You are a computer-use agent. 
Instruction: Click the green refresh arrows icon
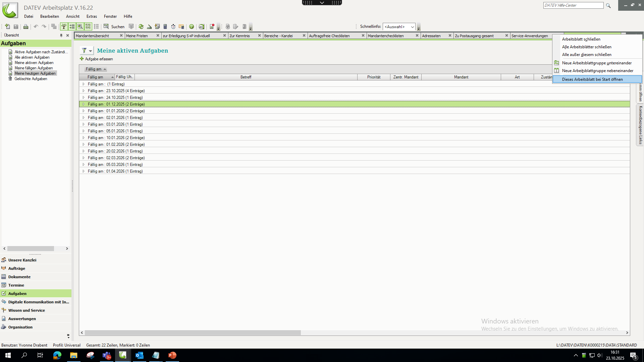pos(141,26)
